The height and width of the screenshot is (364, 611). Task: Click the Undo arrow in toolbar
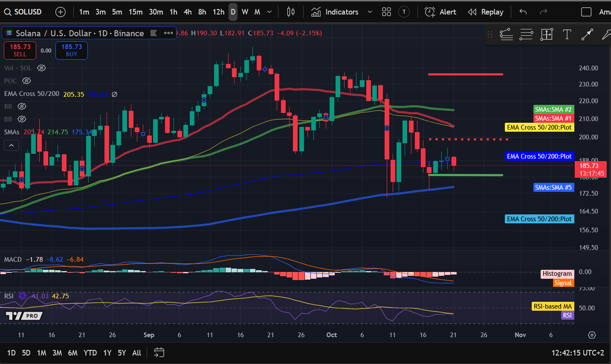(523, 12)
